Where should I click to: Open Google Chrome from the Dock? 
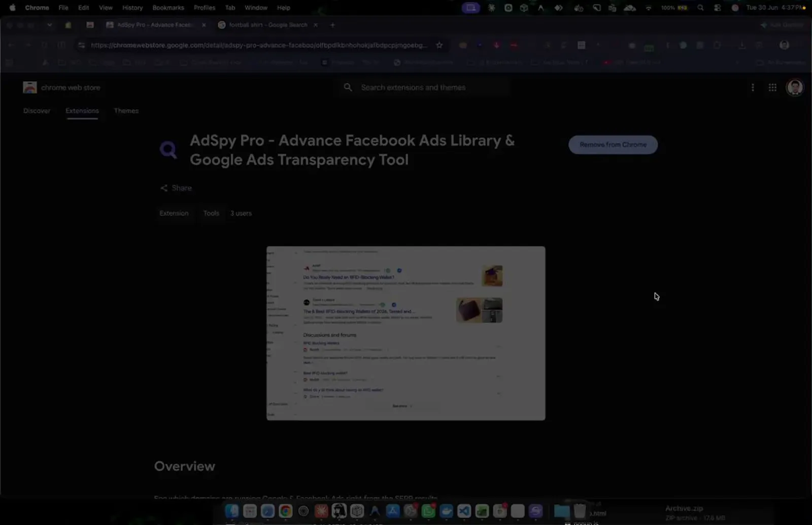(x=286, y=511)
